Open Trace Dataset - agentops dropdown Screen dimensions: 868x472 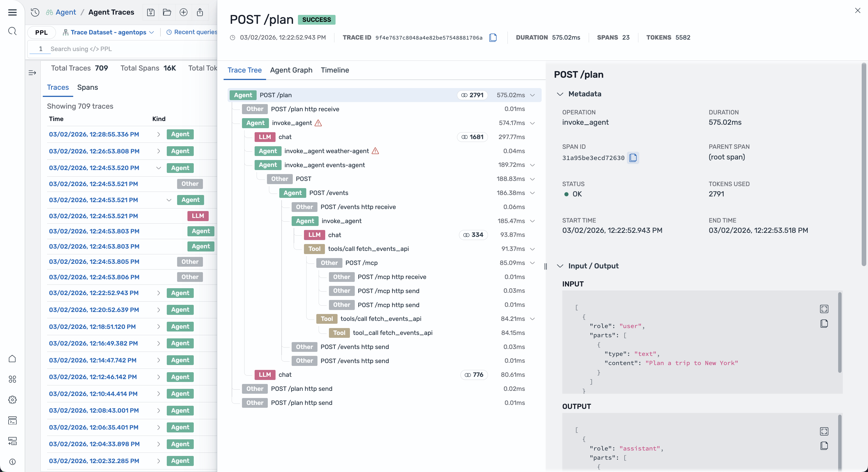[108, 32]
